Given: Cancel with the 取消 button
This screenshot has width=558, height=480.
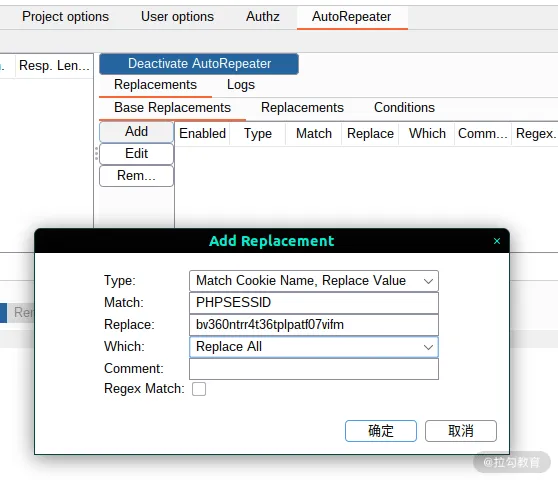Looking at the screenshot, I should [x=460, y=431].
